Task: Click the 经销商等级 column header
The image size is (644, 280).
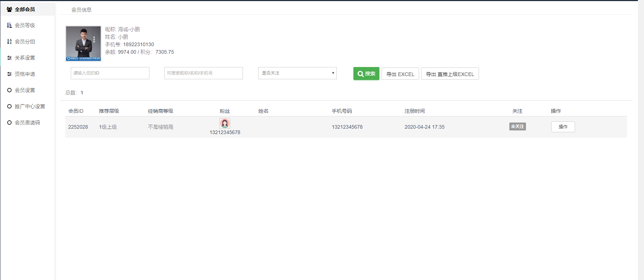Action: click(161, 111)
